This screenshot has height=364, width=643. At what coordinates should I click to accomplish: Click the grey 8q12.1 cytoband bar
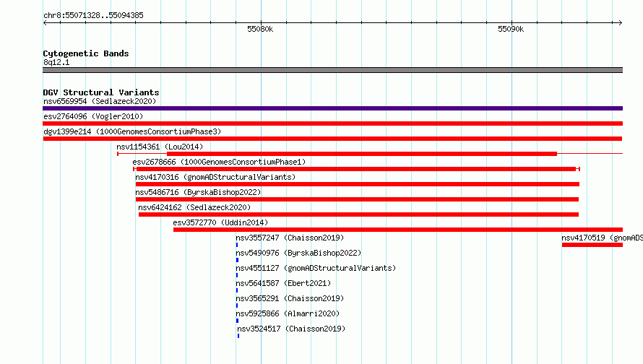332,70
